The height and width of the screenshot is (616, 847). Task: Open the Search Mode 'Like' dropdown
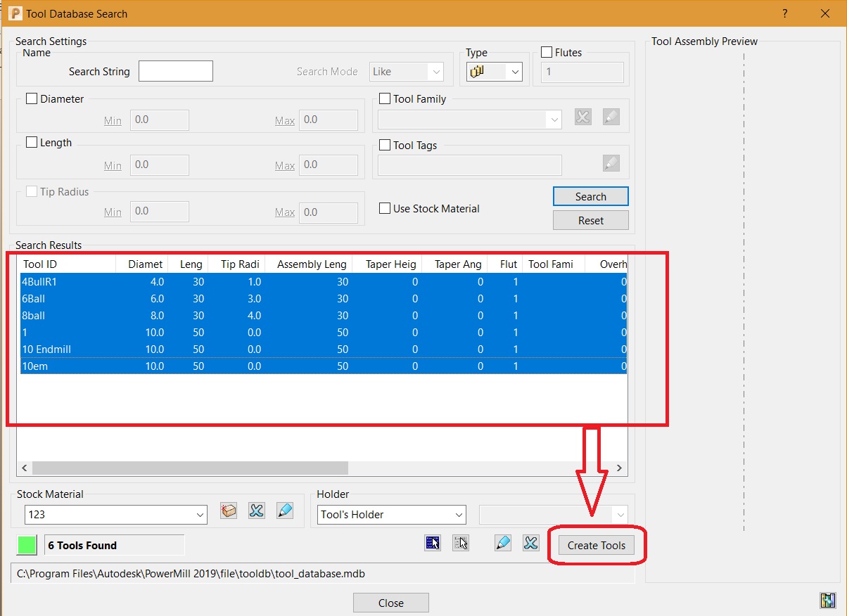pyautogui.click(x=407, y=72)
